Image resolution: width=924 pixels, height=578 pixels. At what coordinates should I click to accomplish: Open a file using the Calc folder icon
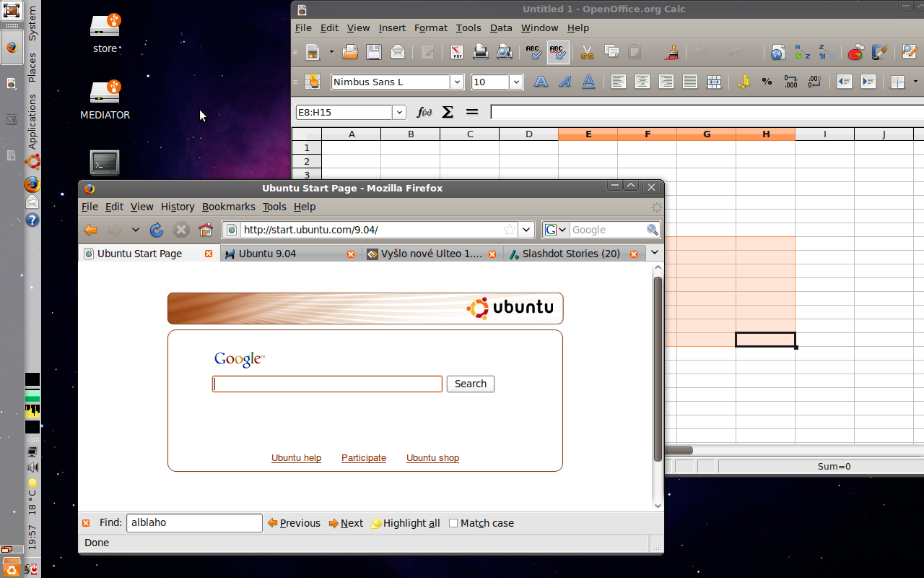[350, 52]
